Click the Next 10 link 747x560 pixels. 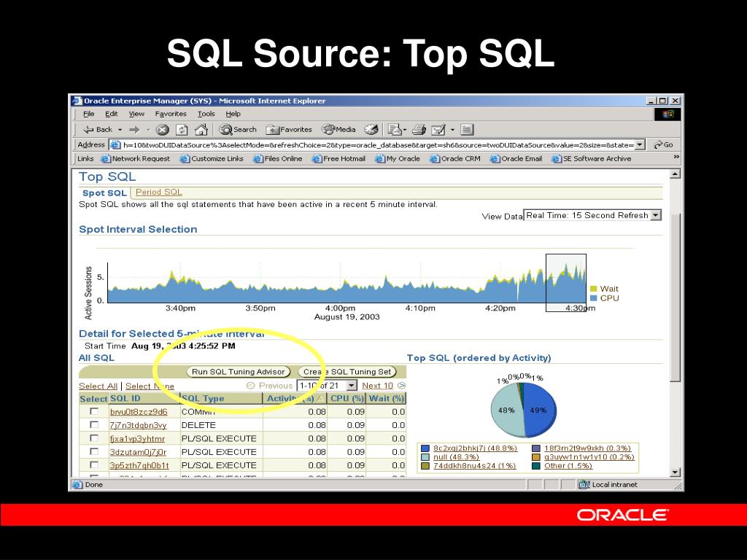coord(377,386)
